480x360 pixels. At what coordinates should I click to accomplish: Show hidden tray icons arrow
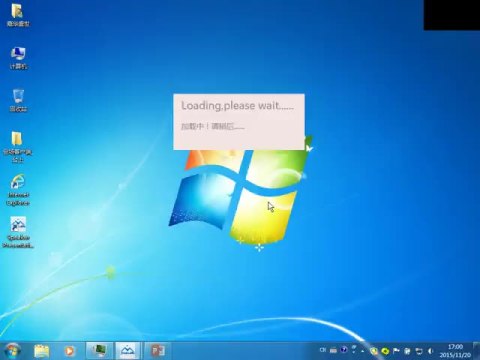pos(363,351)
